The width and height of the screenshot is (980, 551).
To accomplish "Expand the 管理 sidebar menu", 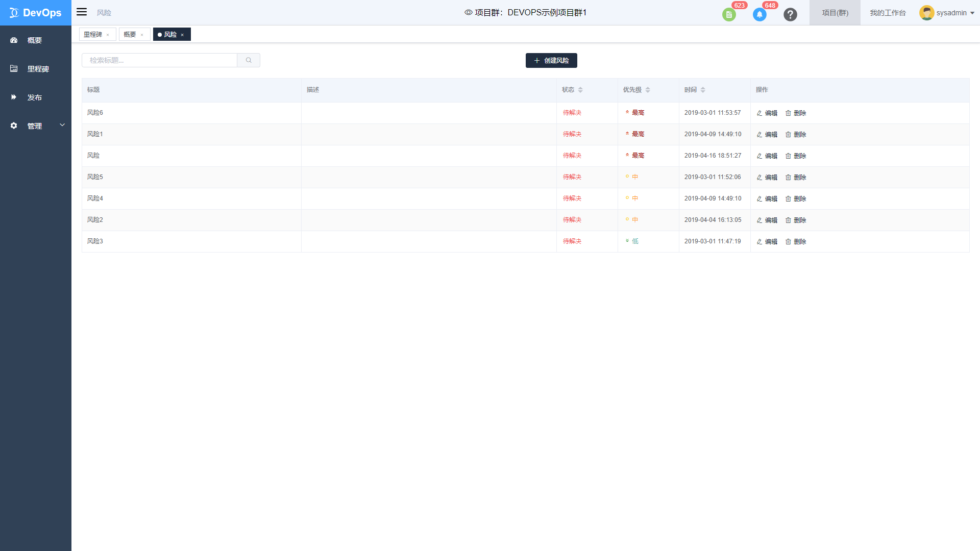I will pyautogui.click(x=36, y=126).
